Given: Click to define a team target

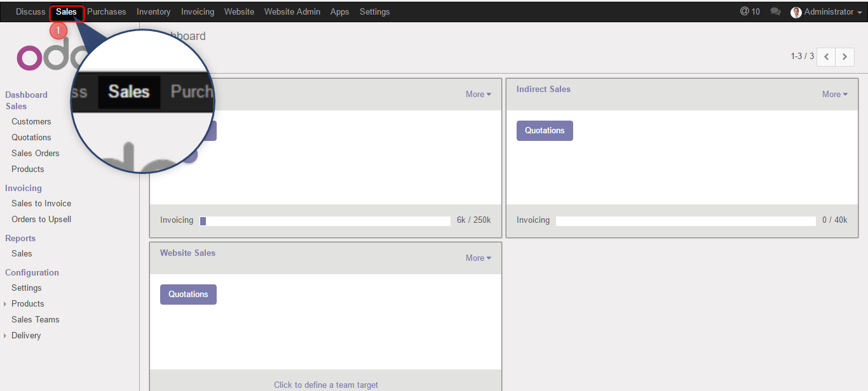Looking at the screenshot, I should 326,385.
